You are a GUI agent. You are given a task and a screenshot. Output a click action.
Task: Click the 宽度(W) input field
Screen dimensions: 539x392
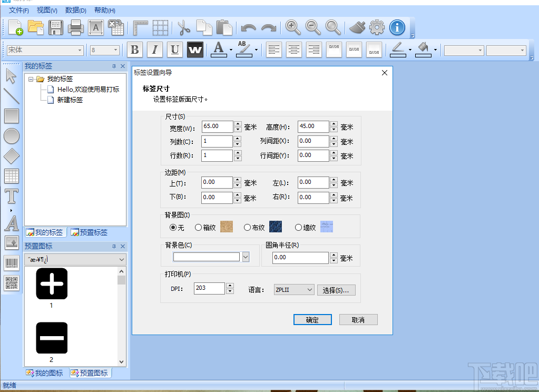tap(217, 126)
